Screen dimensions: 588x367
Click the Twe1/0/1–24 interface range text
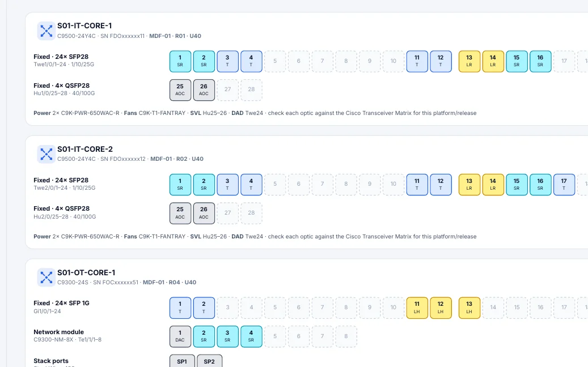point(64,65)
